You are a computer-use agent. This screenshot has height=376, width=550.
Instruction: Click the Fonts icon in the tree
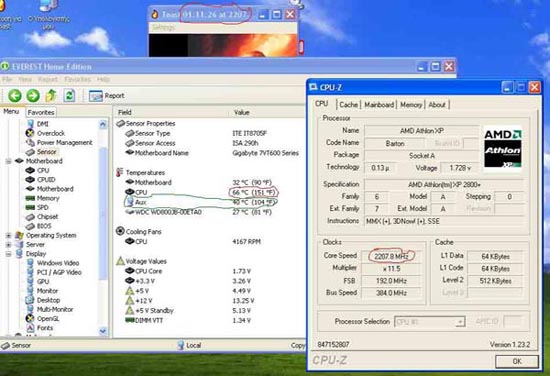(x=30, y=328)
